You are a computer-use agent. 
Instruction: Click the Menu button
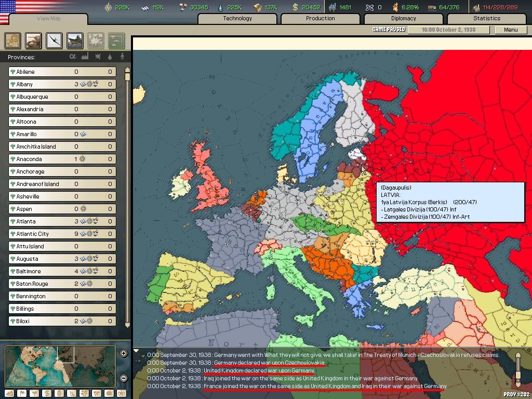click(511, 30)
